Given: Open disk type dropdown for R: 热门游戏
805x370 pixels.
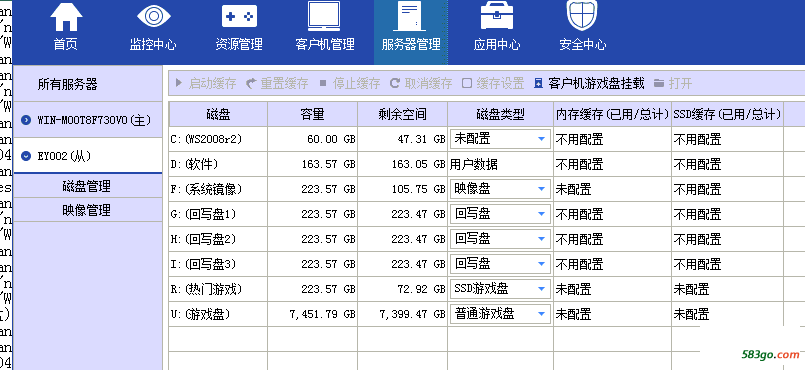Looking at the screenshot, I should pyautogui.click(x=541, y=289).
